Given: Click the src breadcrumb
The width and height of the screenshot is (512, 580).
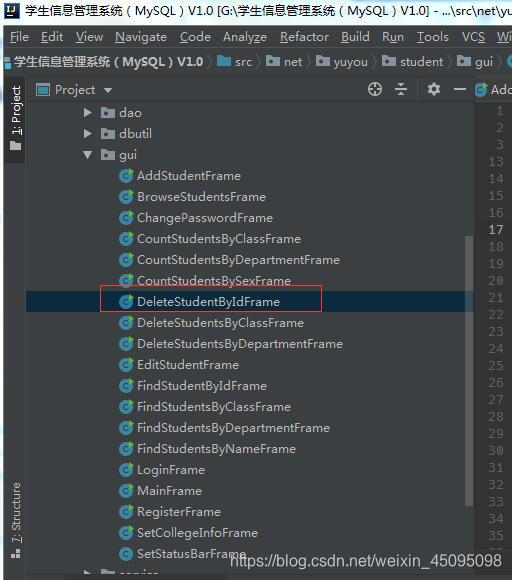Looking at the screenshot, I should tap(234, 61).
